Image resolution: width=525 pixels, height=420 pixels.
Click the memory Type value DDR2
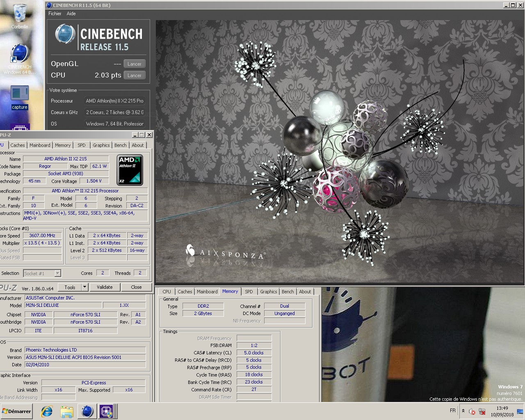pos(203,306)
